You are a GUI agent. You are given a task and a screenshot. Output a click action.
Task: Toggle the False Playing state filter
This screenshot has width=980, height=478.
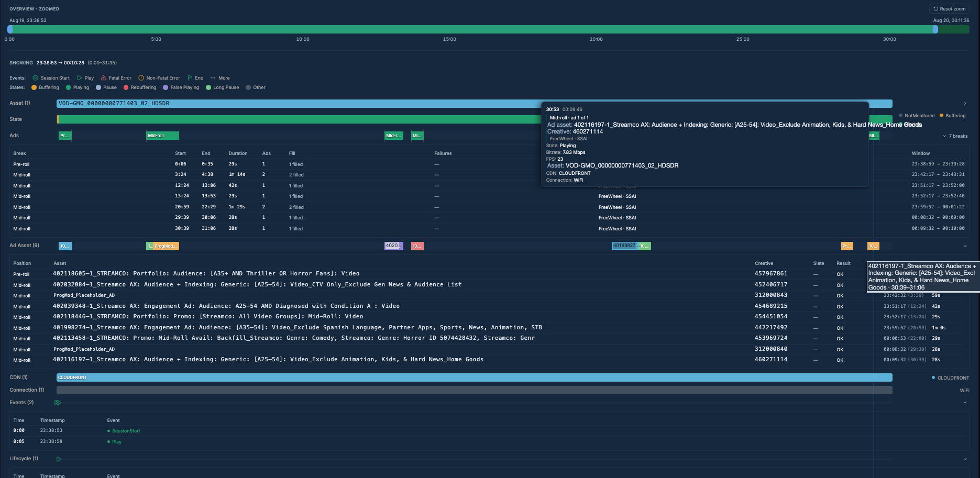(181, 87)
